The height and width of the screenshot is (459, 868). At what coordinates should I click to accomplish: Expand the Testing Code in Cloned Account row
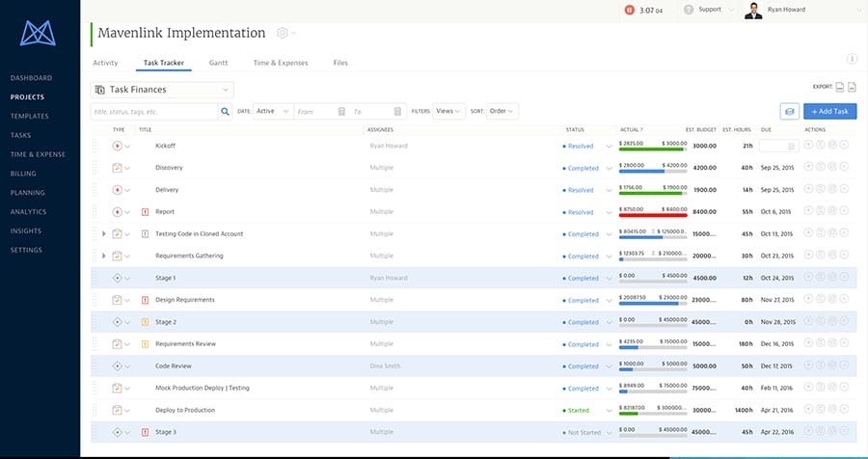click(x=103, y=234)
